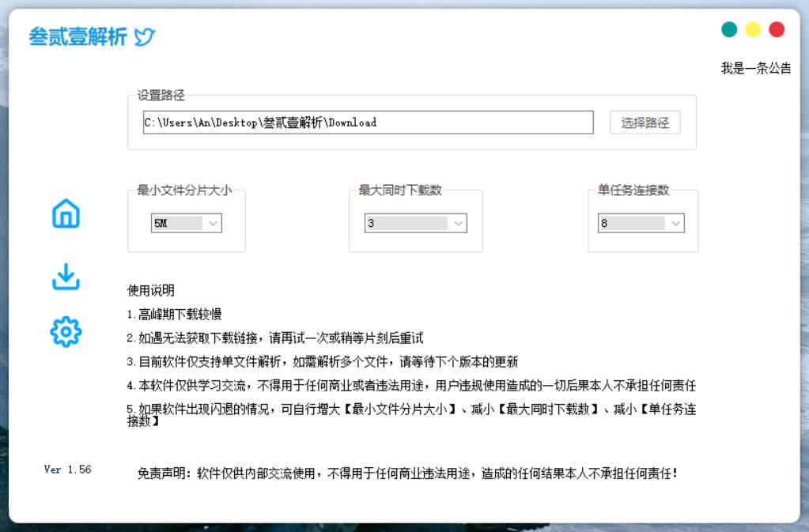Click the 设置路径 group label
Viewport: 809px width, 532px height.
click(x=161, y=96)
